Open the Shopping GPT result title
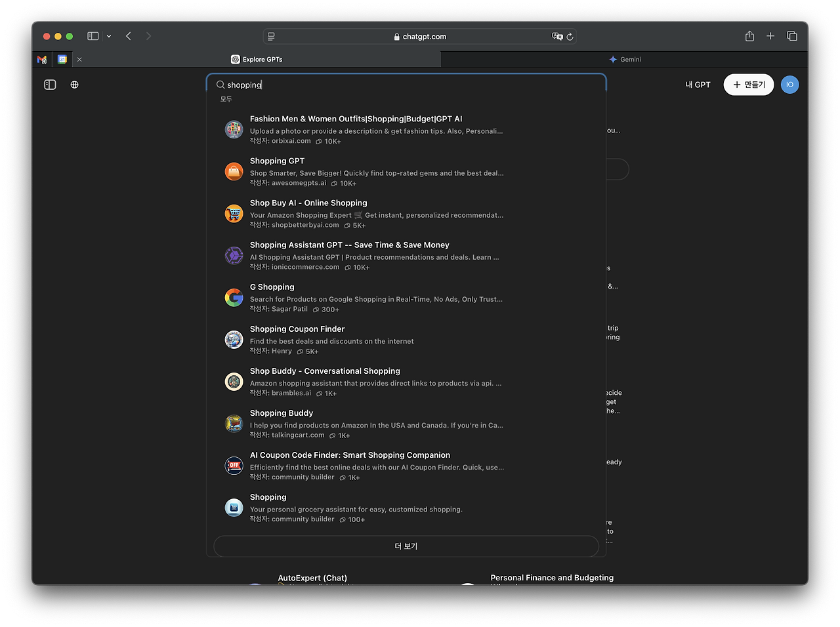The width and height of the screenshot is (840, 627). point(277,161)
